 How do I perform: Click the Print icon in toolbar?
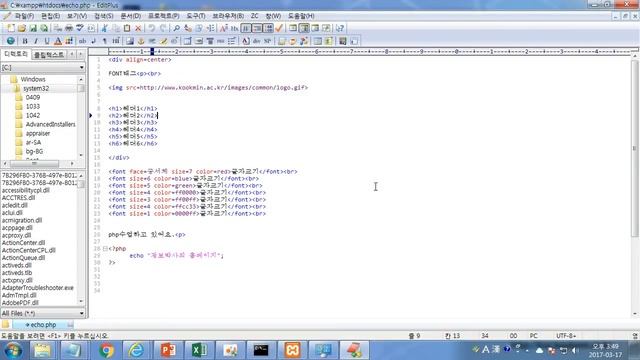[x=69, y=28]
